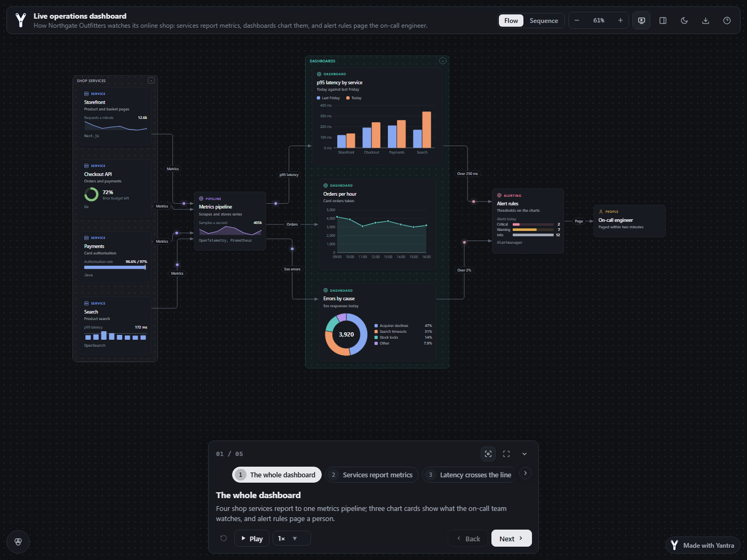
Task: Click the Next button
Action: point(512,538)
